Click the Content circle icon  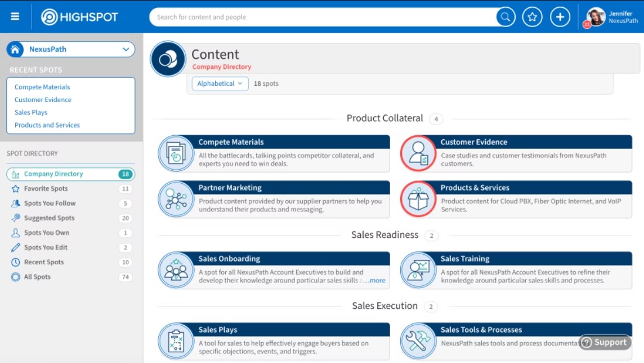click(x=168, y=59)
